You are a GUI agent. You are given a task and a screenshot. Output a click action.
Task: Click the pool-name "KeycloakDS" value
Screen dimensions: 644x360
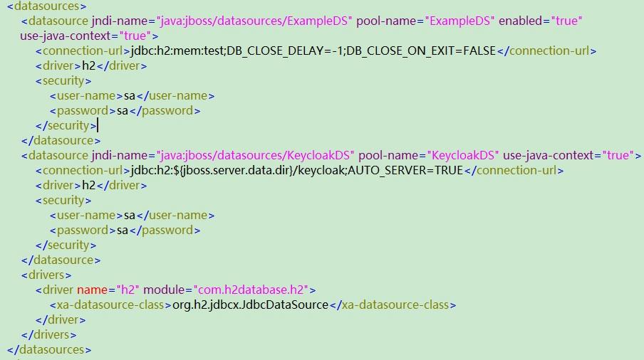(x=463, y=155)
